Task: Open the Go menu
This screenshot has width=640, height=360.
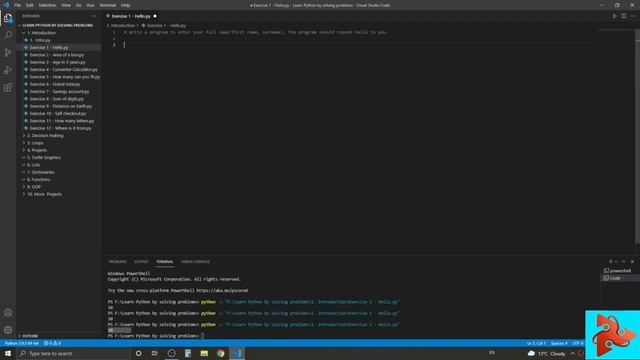Action: 79,5
